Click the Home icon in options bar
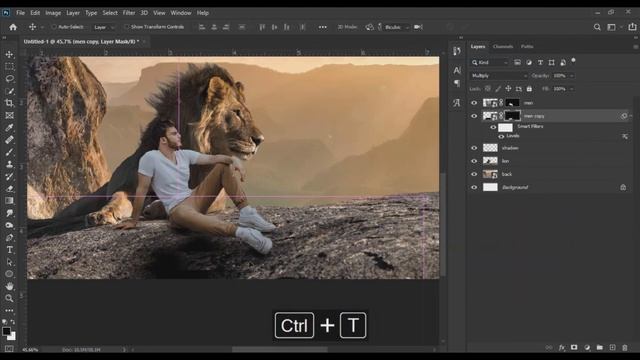This screenshot has height=360, width=640. tap(13, 27)
